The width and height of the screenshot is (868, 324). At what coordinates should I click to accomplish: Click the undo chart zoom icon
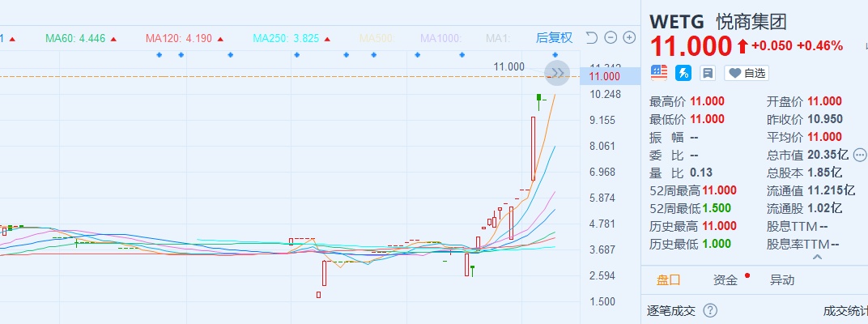point(591,37)
